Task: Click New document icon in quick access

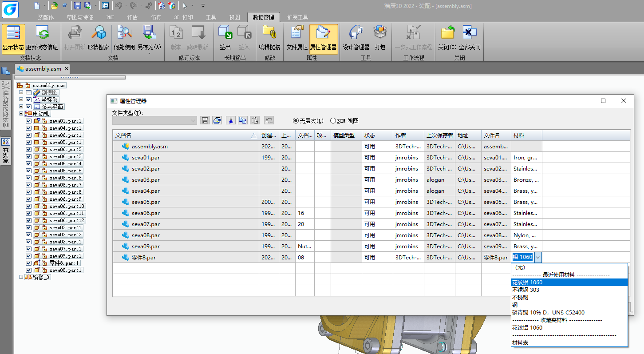Action: coord(37,6)
